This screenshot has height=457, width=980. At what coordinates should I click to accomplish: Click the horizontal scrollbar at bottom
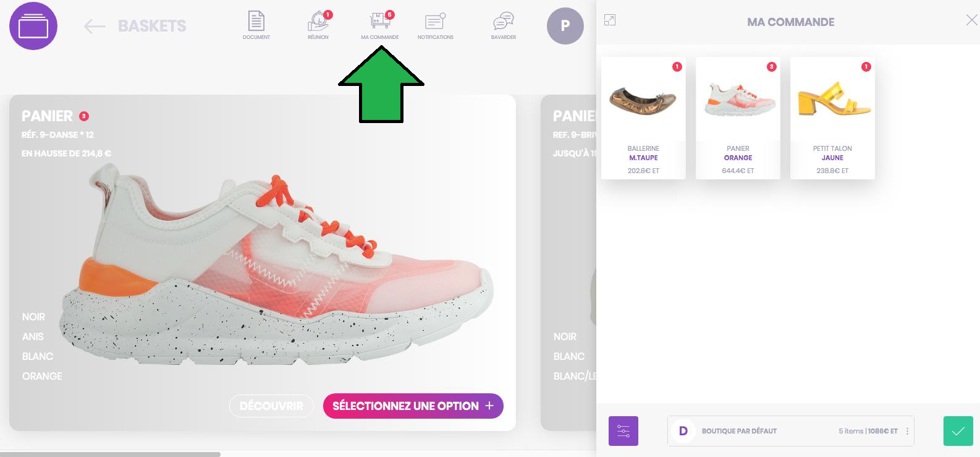pos(110,455)
